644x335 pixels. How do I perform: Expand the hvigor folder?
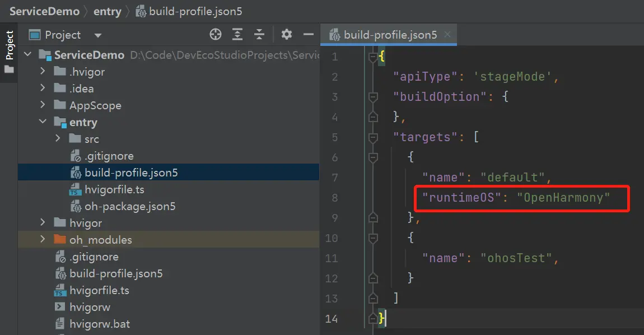pos(43,222)
